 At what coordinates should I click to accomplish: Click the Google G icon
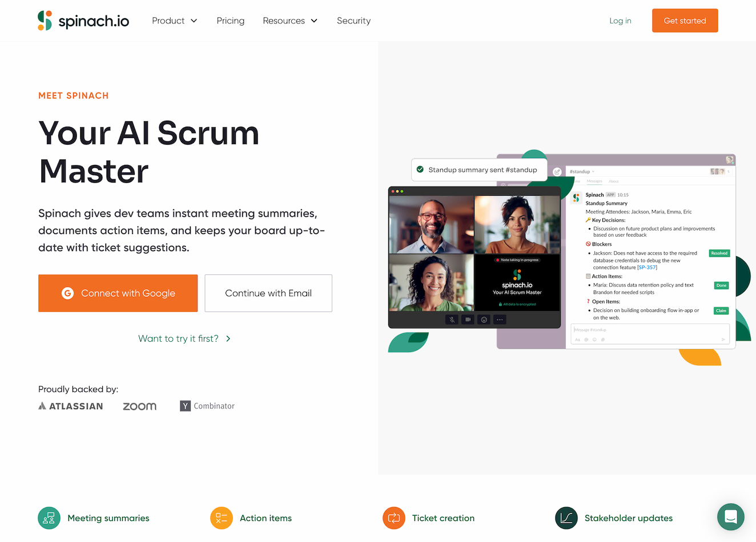coord(67,293)
